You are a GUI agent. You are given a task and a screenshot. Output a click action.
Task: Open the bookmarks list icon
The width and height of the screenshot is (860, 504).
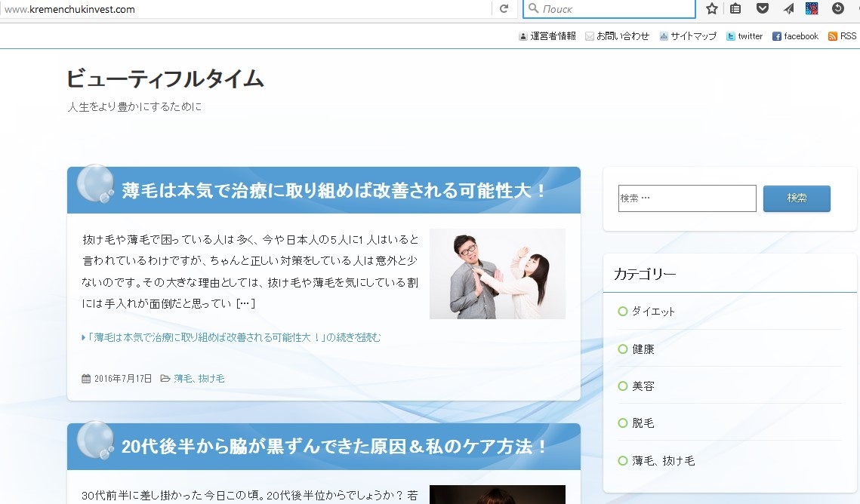click(735, 9)
